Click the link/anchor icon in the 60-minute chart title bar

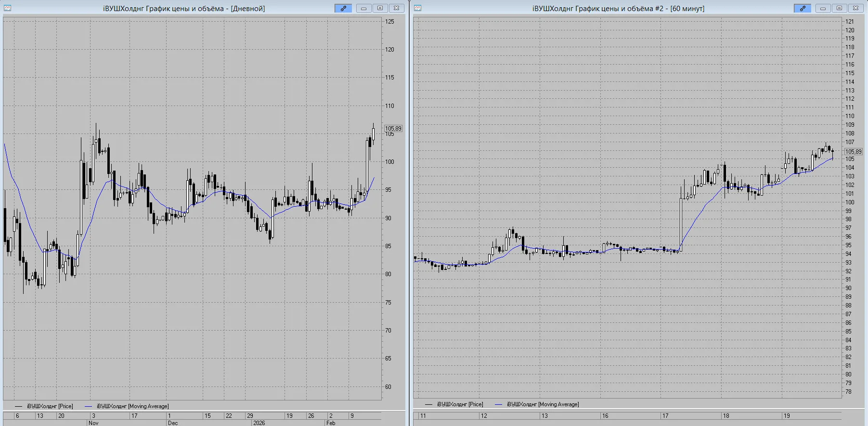tap(803, 8)
